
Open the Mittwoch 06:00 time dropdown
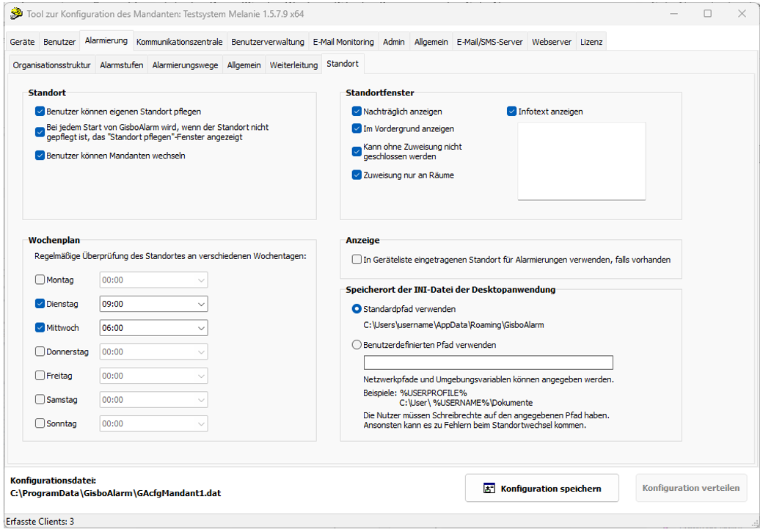153,327
